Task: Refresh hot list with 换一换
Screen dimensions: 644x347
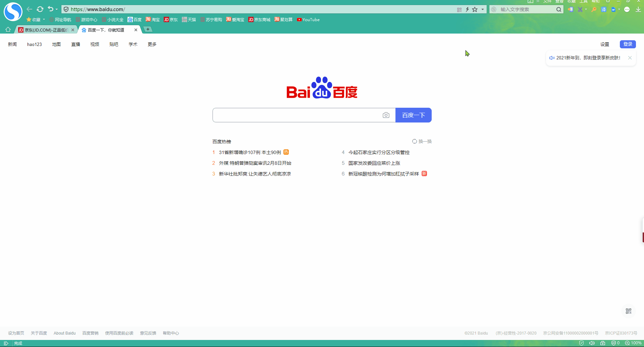Action: tap(422, 141)
